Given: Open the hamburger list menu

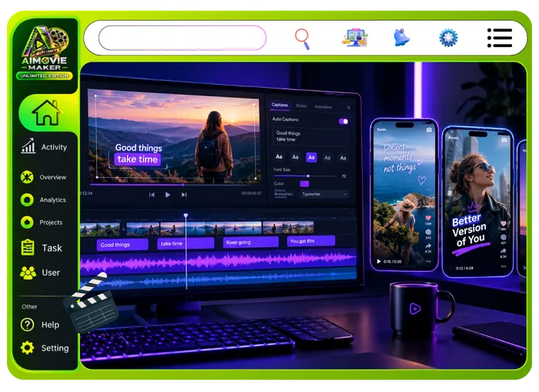Looking at the screenshot, I should [x=500, y=38].
